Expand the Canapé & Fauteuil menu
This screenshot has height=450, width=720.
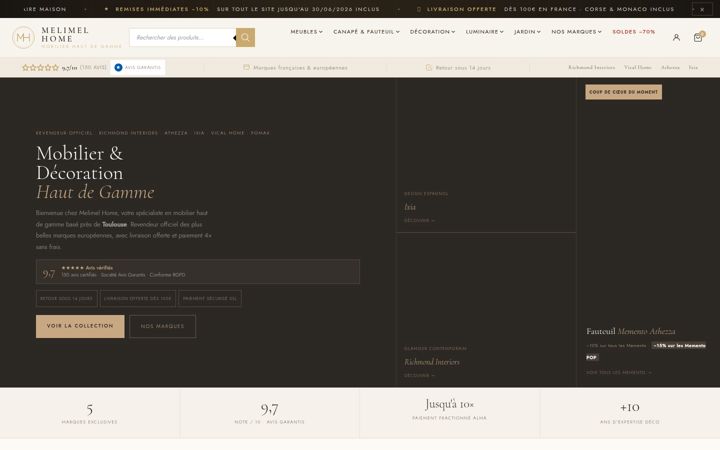366,32
